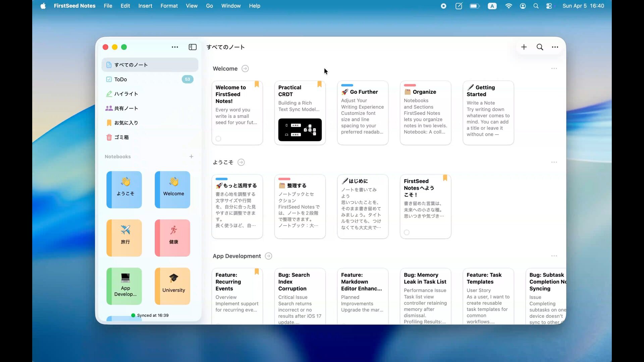Toggle the sidebar panel icon

tap(193, 47)
